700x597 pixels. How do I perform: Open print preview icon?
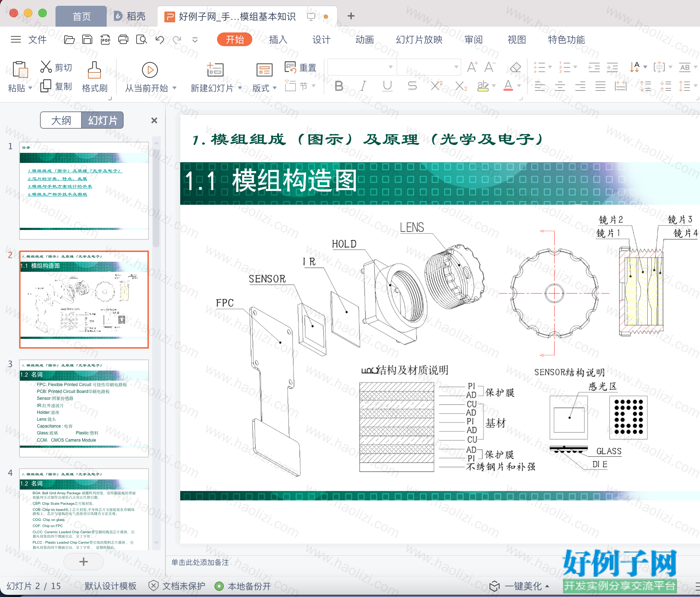point(141,40)
